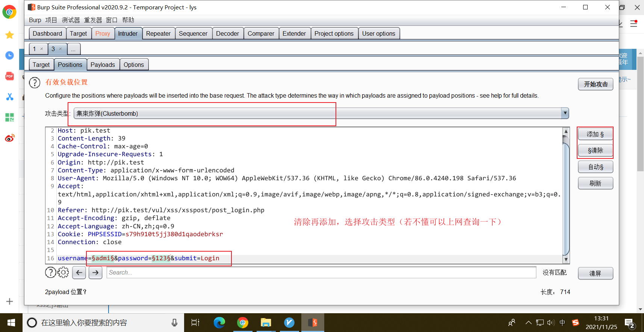Open the attack type Clusterbomb dropdown
Screen dimensions: 644x332
coord(321,113)
